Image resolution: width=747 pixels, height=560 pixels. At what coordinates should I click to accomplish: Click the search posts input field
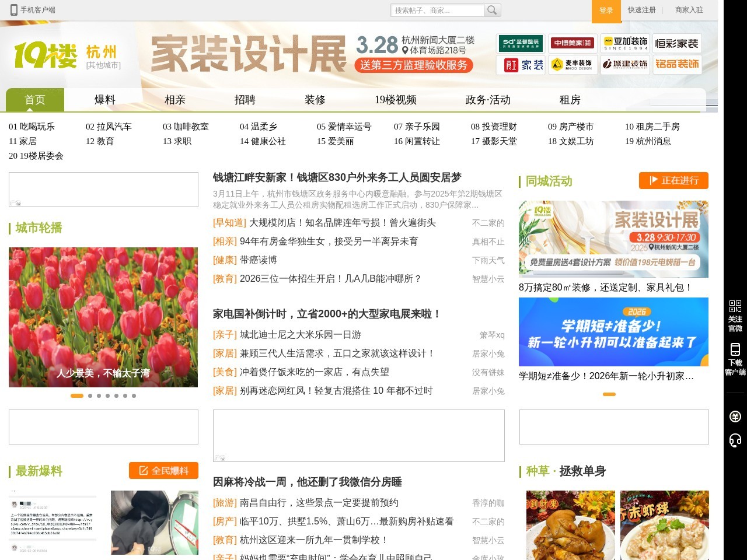click(437, 10)
